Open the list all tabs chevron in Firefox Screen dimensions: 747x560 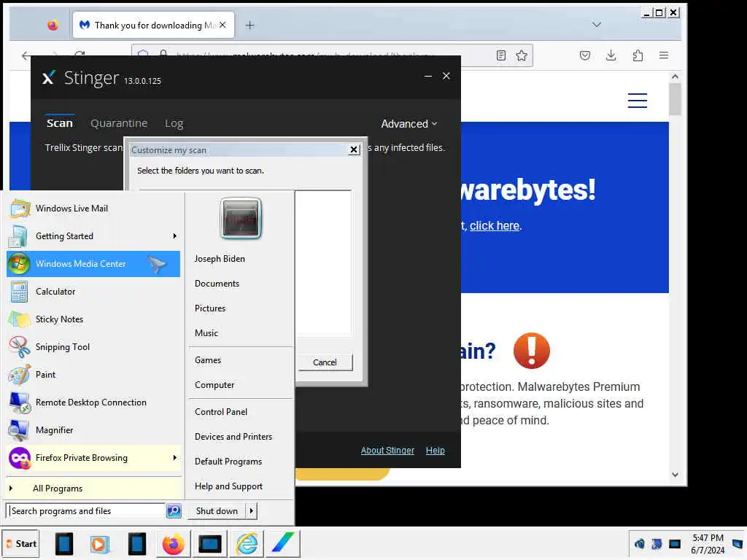[597, 25]
